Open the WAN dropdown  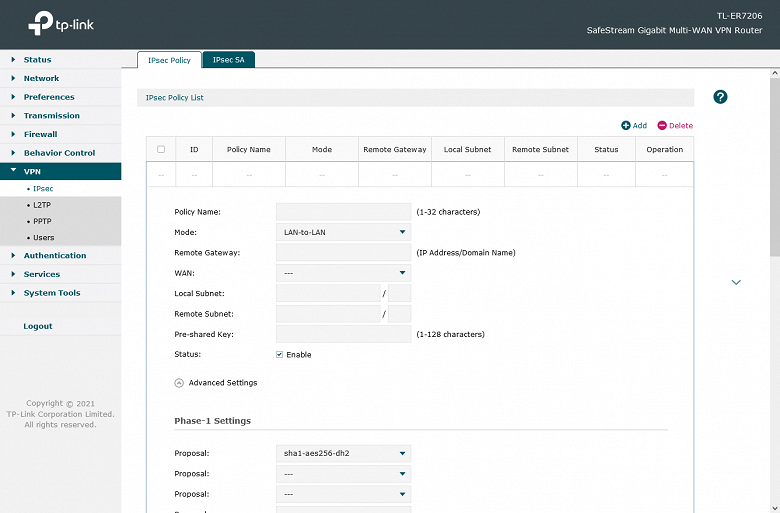(x=343, y=272)
